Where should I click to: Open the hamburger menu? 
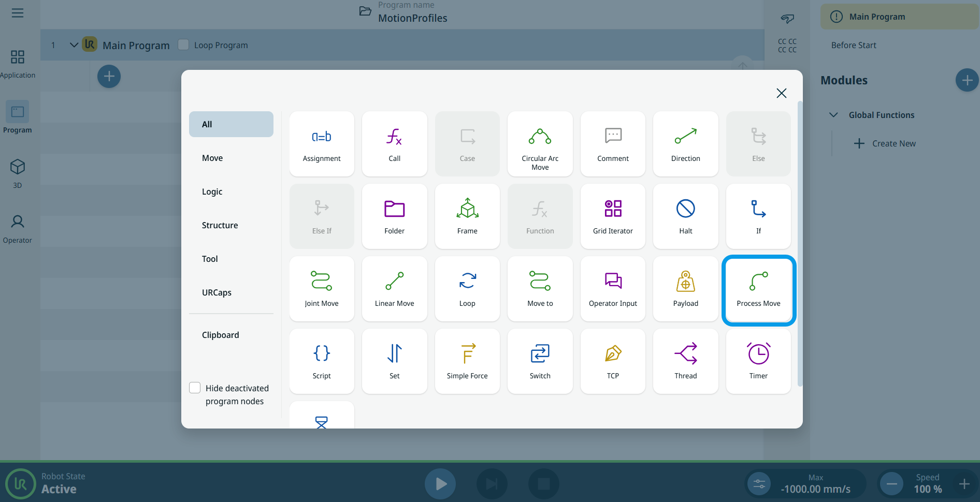click(x=18, y=13)
